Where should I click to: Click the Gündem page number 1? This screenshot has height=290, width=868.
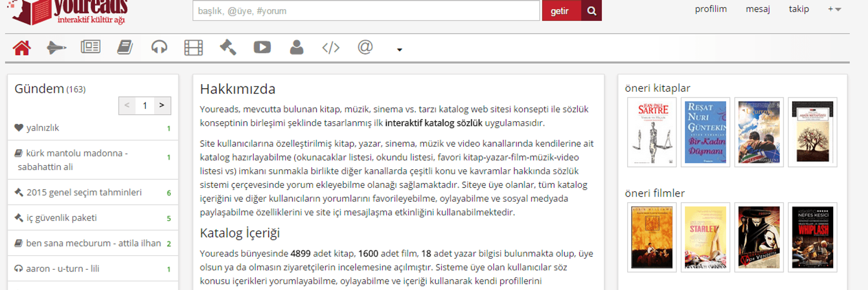pyautogui.click(x=145, y=106)
